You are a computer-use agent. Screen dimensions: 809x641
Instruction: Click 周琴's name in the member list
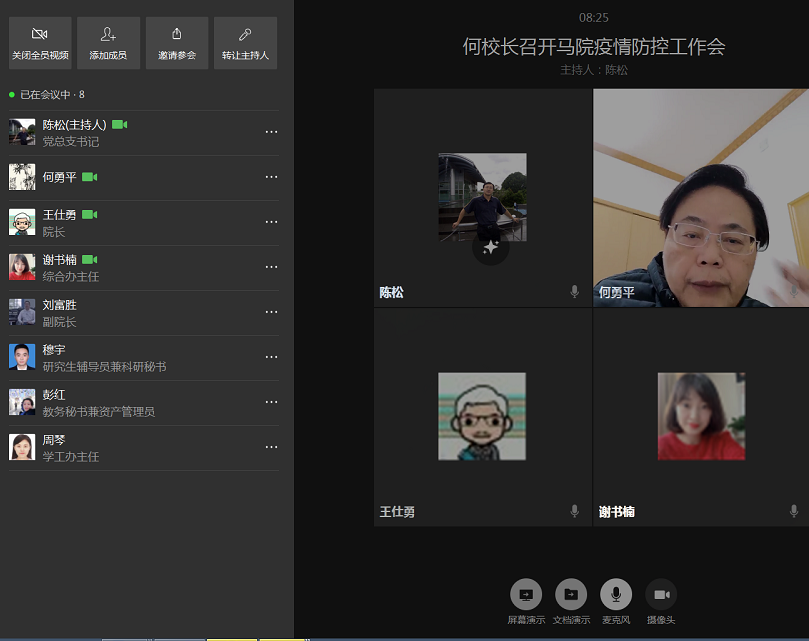pyautogui.click(x=54, y=440)
